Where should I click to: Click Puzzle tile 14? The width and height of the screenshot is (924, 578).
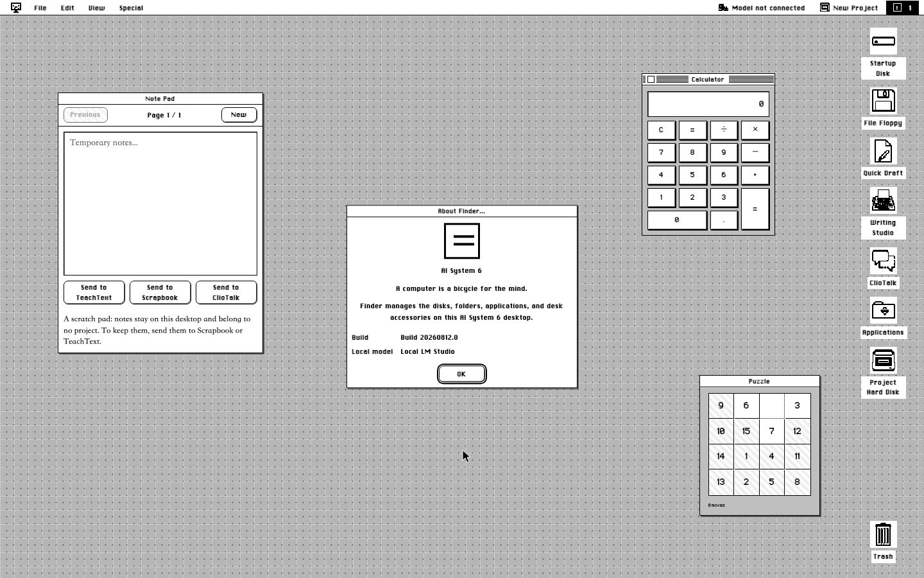[x=721, y=457]
